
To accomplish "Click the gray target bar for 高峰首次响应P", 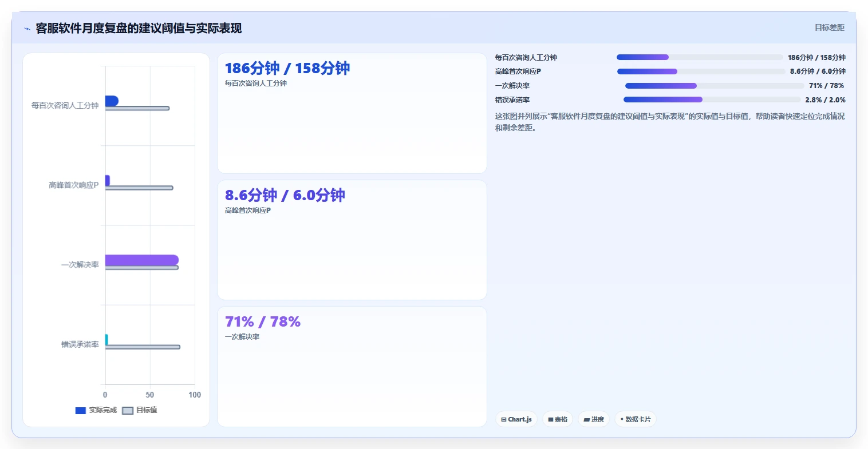I will [139, 188].
